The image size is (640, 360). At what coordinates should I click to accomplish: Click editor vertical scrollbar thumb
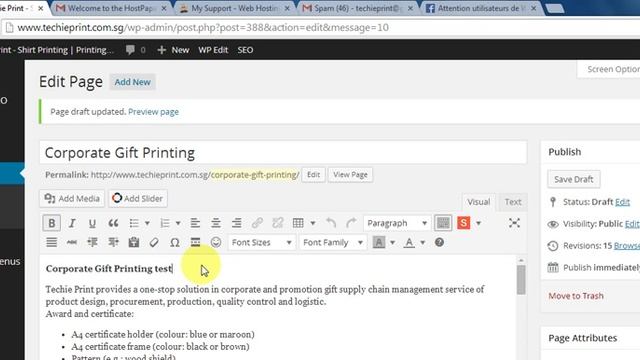point(521,280)
